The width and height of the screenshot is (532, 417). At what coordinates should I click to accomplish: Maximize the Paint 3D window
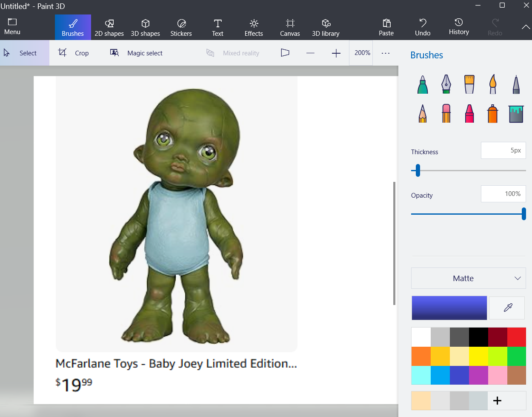(502, 6)
